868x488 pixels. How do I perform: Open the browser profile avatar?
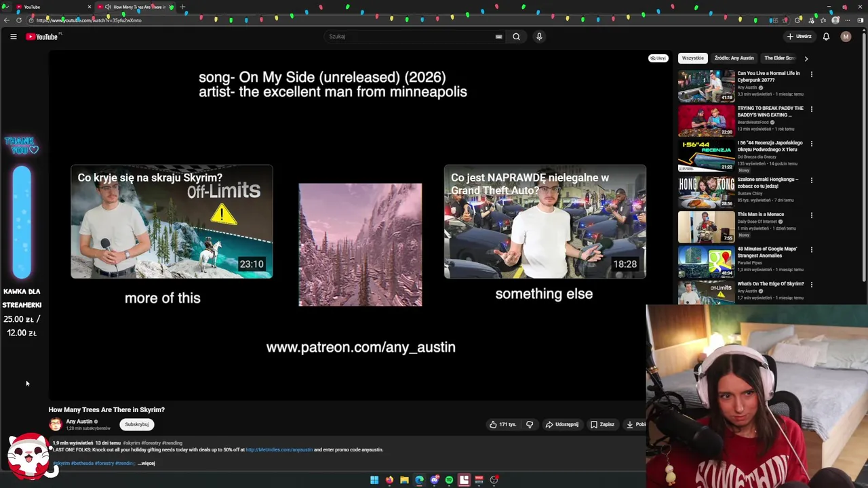click(835, 20)
